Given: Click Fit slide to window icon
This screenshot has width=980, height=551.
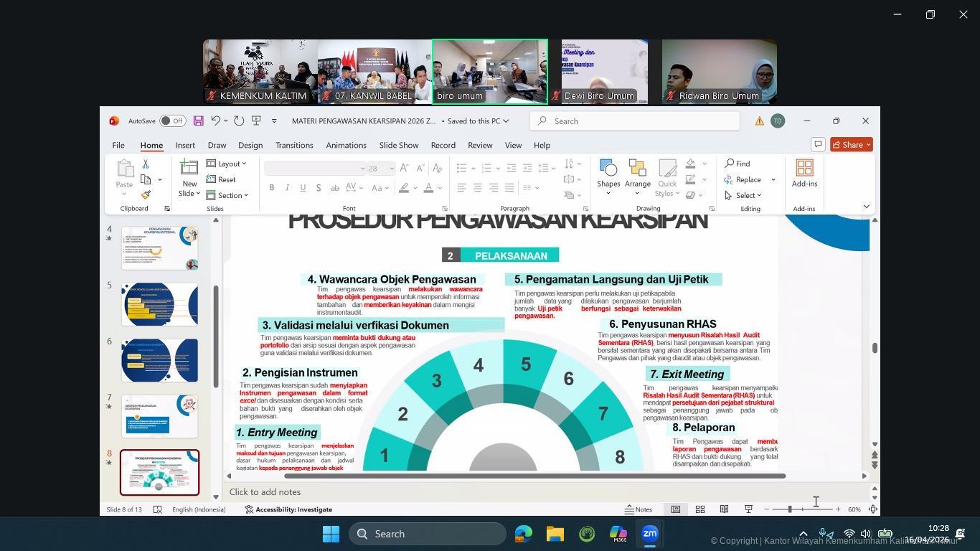Looking at the screenshot, I should click(x=872, y=509).
